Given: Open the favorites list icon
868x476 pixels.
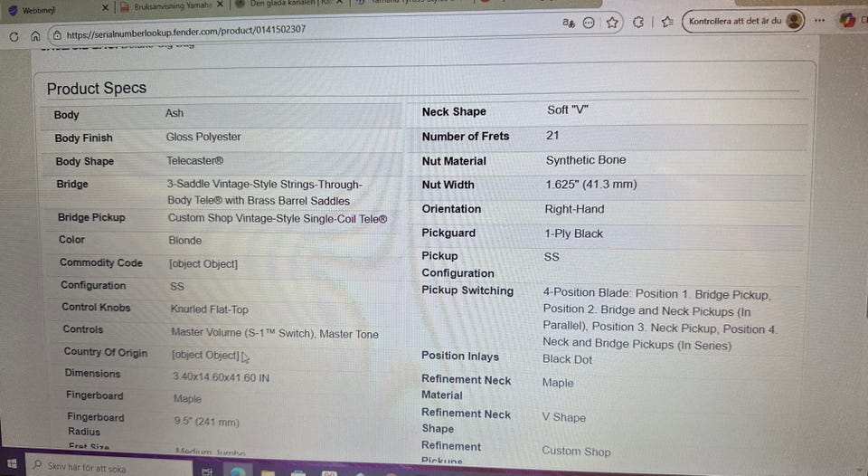Looking at the screenshot, I should point(667,22).
